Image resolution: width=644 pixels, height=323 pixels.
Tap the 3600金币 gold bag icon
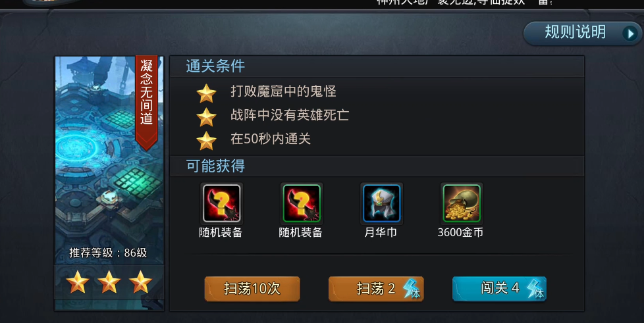[462, 203]
